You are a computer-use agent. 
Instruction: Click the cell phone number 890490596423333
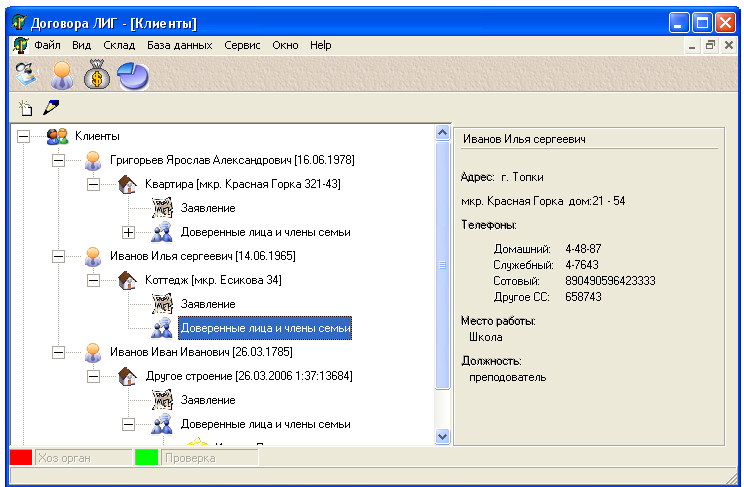[x=610, y=281]
